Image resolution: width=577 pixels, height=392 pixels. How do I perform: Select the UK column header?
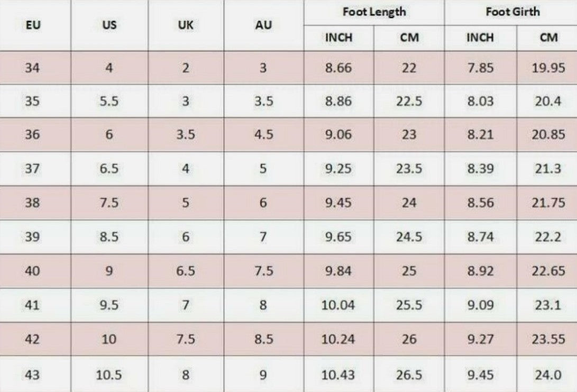[x=186, y=25]
